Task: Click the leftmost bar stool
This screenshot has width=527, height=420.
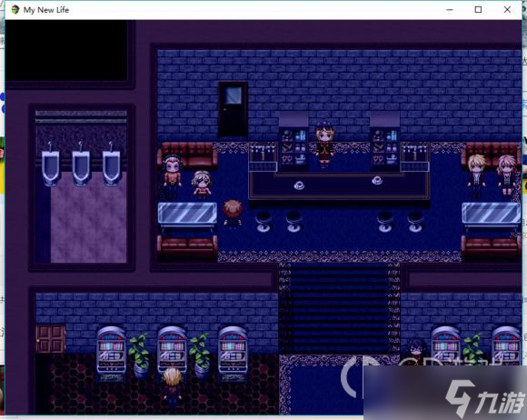Action: [x=263, y=221]
